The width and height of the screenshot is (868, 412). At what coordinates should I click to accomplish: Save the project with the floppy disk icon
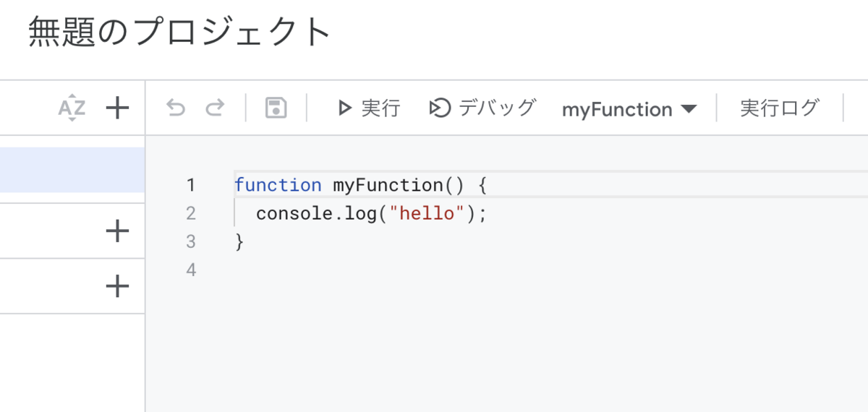tap(276, 108)
